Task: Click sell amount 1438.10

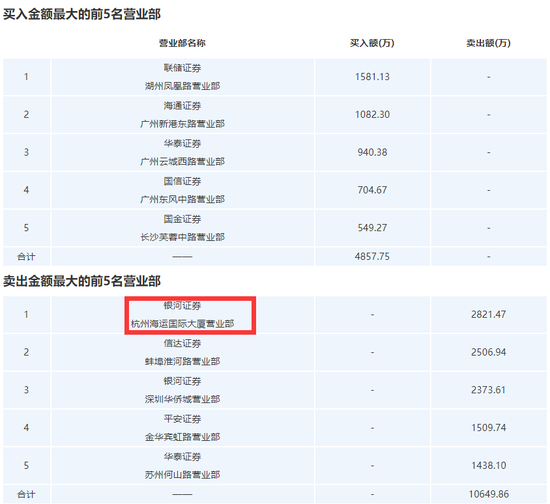Action: click(x=488, y=465)
